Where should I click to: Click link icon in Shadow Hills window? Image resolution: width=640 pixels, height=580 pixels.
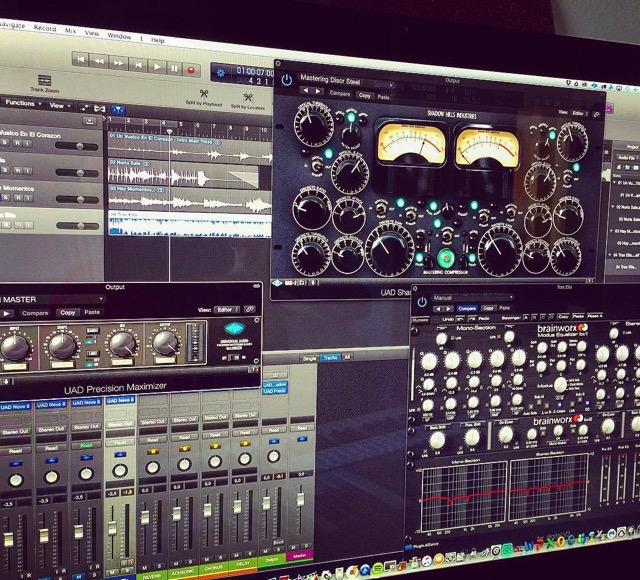click(x=596, y=115)
